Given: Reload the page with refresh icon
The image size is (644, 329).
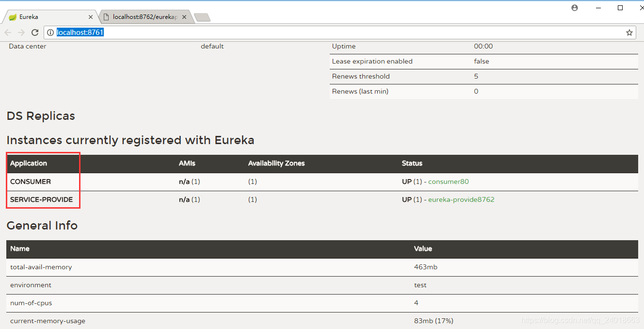Looking at the screenshot, I should coord(35,33).
